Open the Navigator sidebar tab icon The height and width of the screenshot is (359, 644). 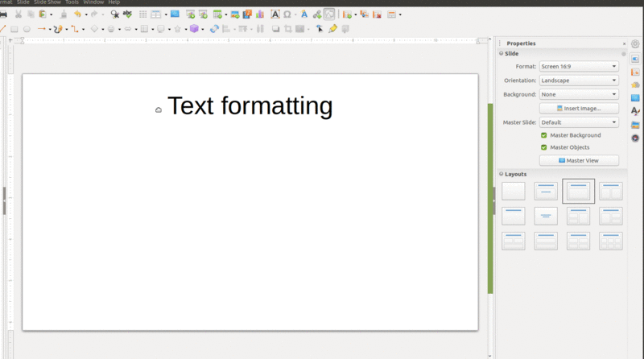pos(635,138)
